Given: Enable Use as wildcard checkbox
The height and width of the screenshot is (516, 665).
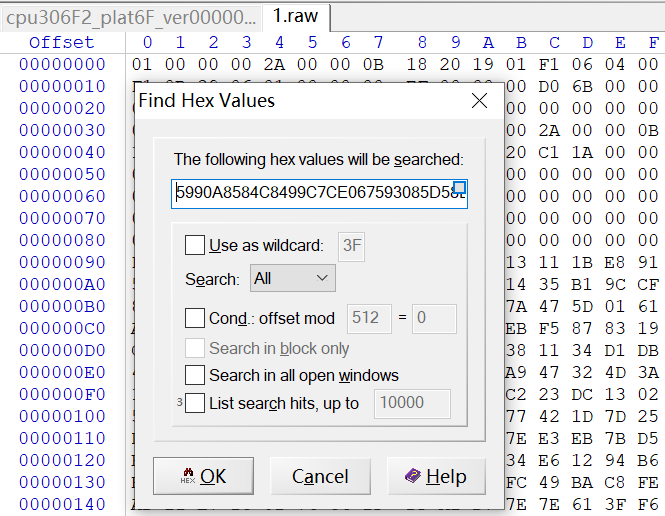Looking at the screenshot, I should (195, 246).
